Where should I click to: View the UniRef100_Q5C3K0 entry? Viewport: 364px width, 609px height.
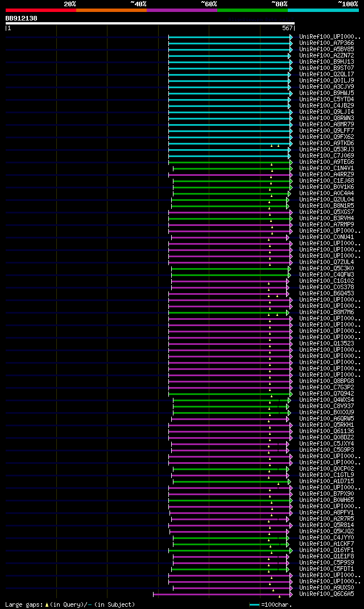tap(326, 269)
